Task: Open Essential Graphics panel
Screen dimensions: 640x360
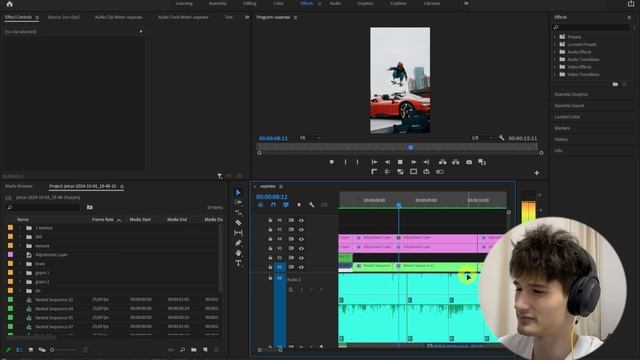Action: coord(571,94)
